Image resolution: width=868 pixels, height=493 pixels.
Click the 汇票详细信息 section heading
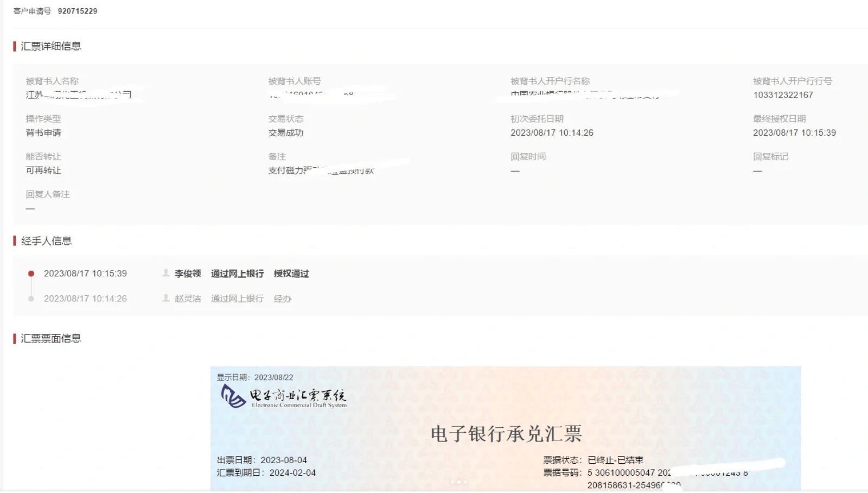click(x=50, y=46)
